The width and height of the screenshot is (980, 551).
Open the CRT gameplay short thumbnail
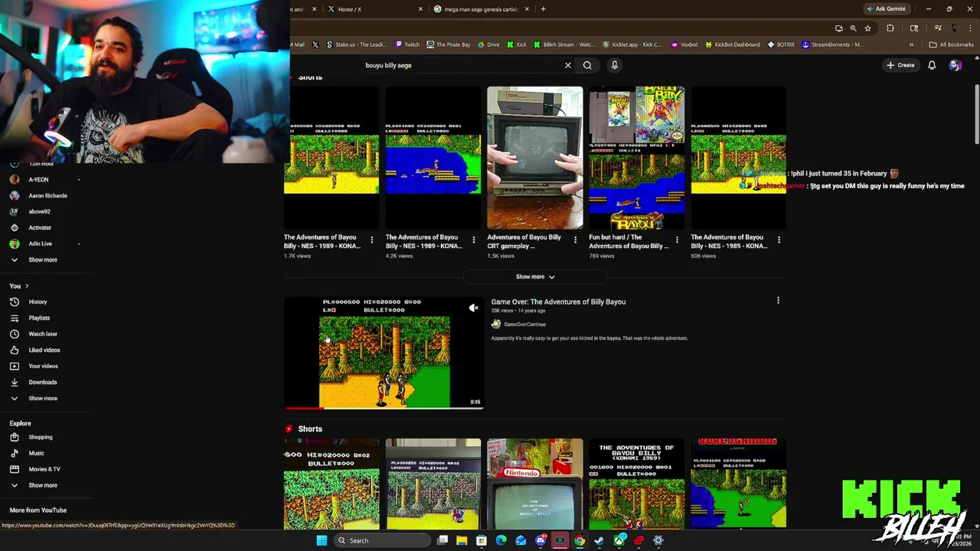click(x=534, y=158)
